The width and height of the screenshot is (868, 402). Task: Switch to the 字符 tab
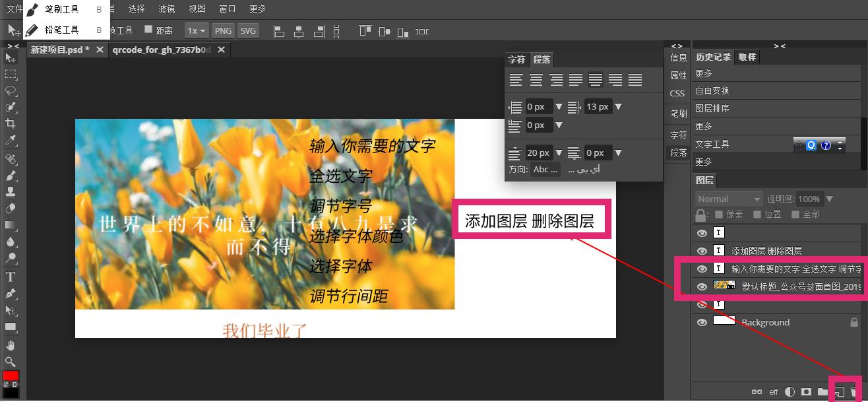pyautogui.click(x=516, y=59)
